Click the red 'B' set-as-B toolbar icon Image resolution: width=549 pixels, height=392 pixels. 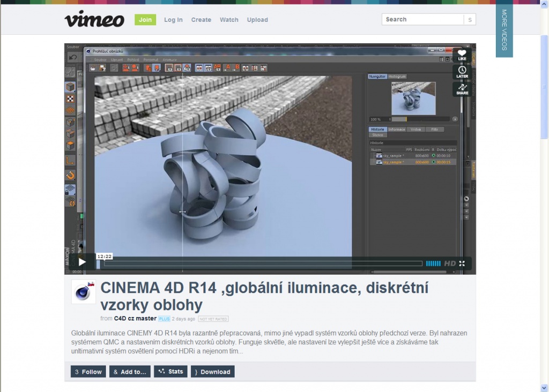[236, 68]
